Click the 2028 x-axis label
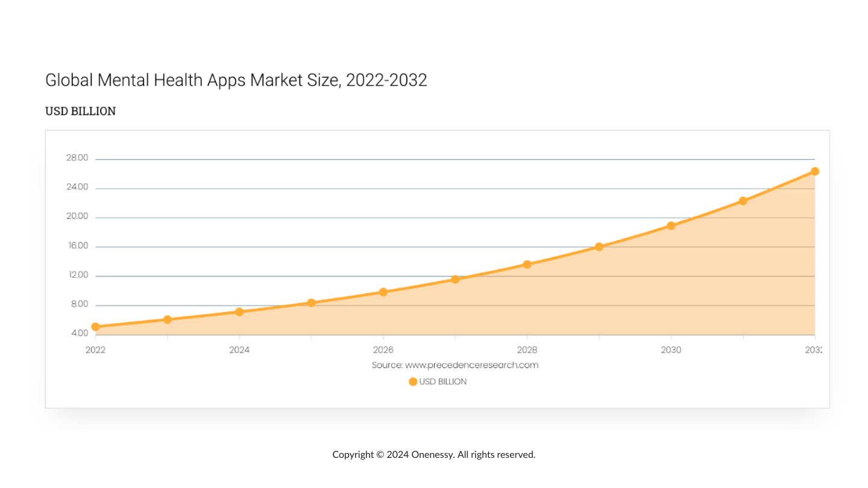This screenshot has width=868, height=488. point(527,350)
